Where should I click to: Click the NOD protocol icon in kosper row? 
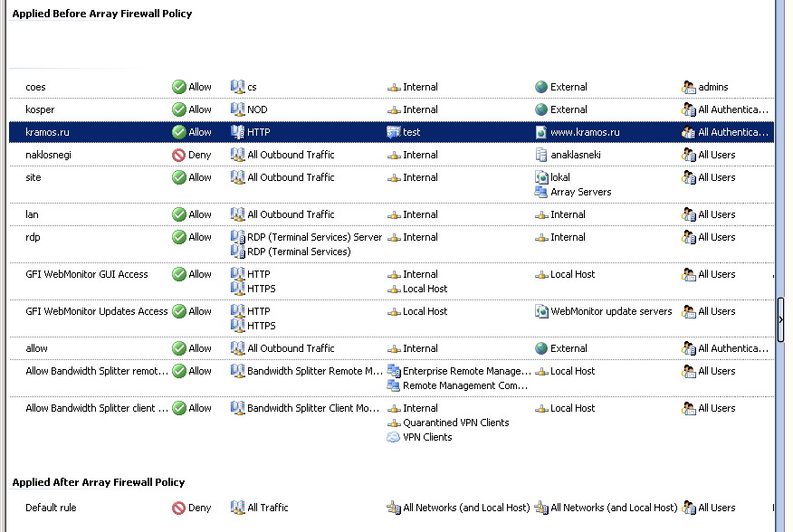238,109
